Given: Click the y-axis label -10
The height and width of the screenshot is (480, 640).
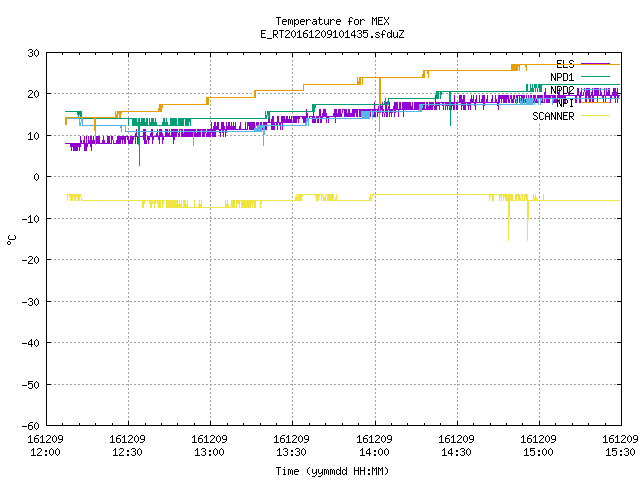Looking at the screenshot, I should pyautogui.click(x=31, y=219).
